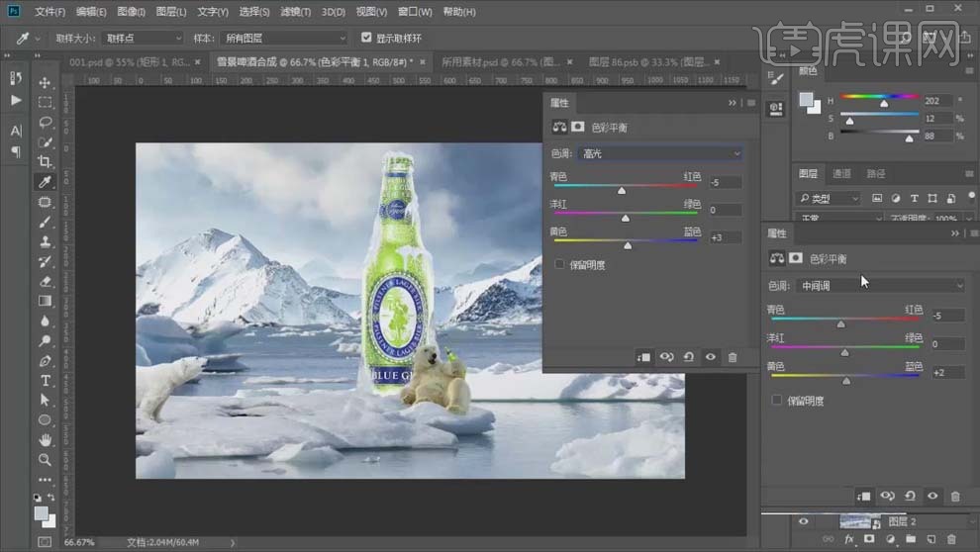The width and height of the screenshot is (980, 552).
Task: Open the 滤镜(T) menu
Action: coord(295,12)
